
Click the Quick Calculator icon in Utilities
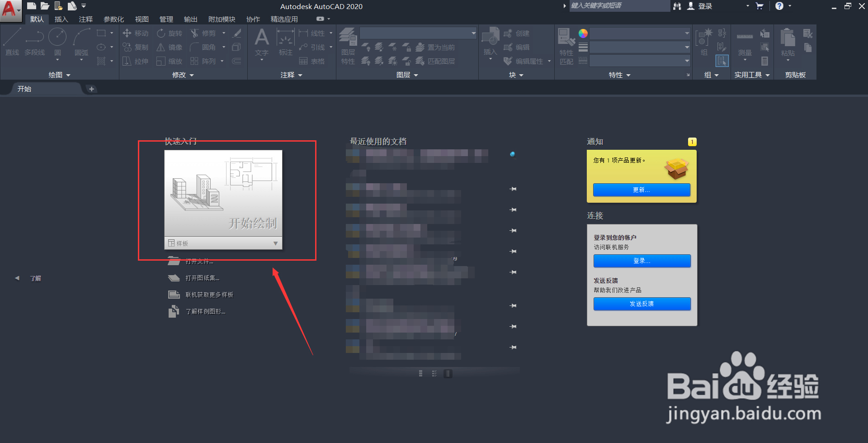pyautogui.click(x=764, y=61)
